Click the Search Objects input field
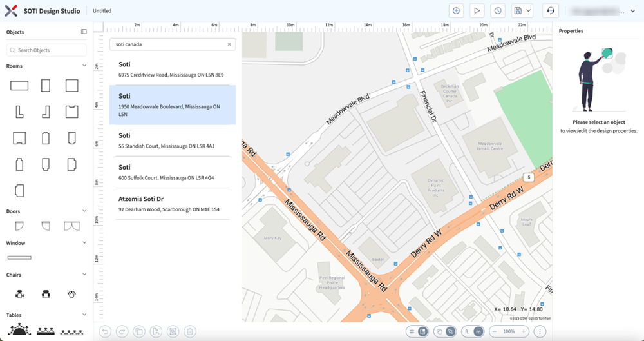644x341 pixels. [46, 50]
